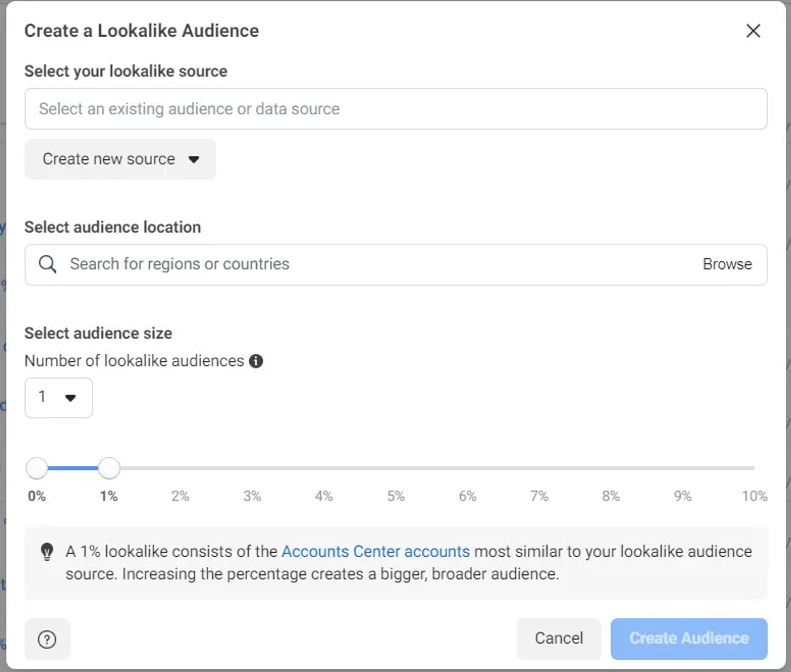
Task: Click the help question mark icon
Action: point(47,639)
